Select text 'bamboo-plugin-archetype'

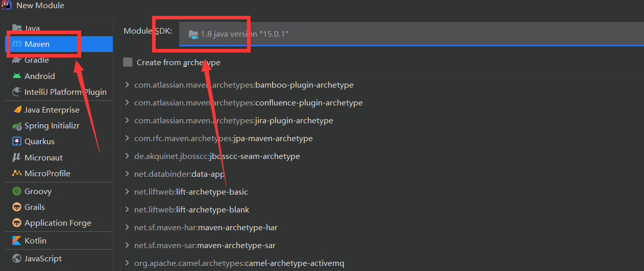coord(304,85)
